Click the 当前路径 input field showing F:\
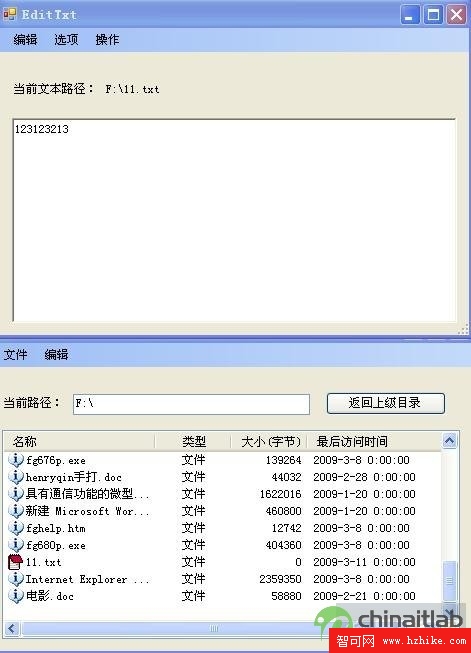This screenshot has width=471, height=653. pos(191,404)
